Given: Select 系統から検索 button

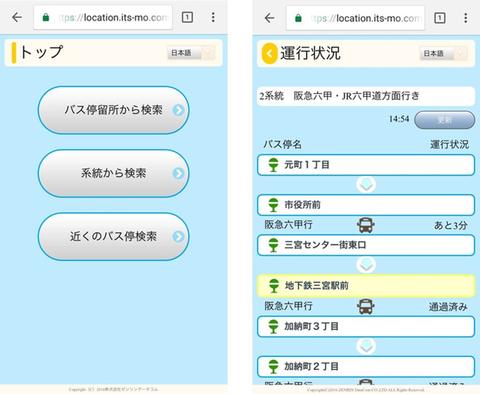Looking at the screenshot, I should pyautogui.click(x=114, y=173).
